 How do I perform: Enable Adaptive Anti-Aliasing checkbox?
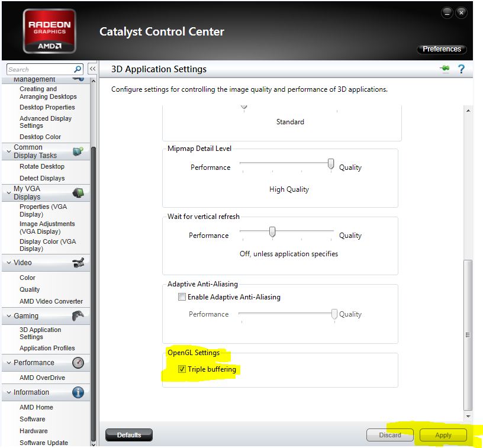182,297
